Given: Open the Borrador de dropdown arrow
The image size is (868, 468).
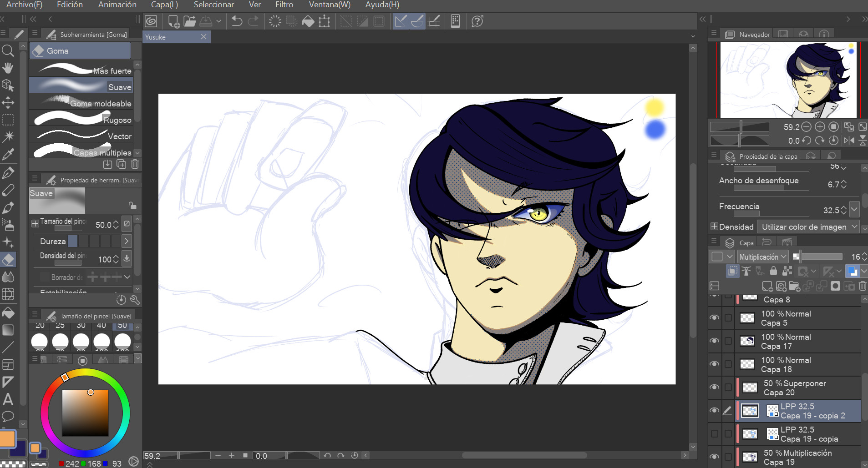Looking at the screenshot, I should [127, 277].
